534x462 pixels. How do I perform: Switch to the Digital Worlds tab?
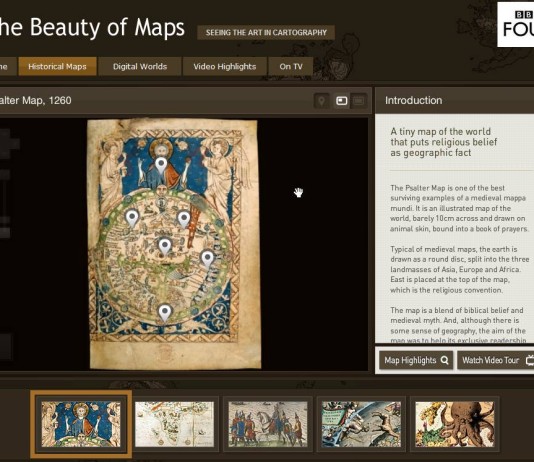click(x=140, y=66)
